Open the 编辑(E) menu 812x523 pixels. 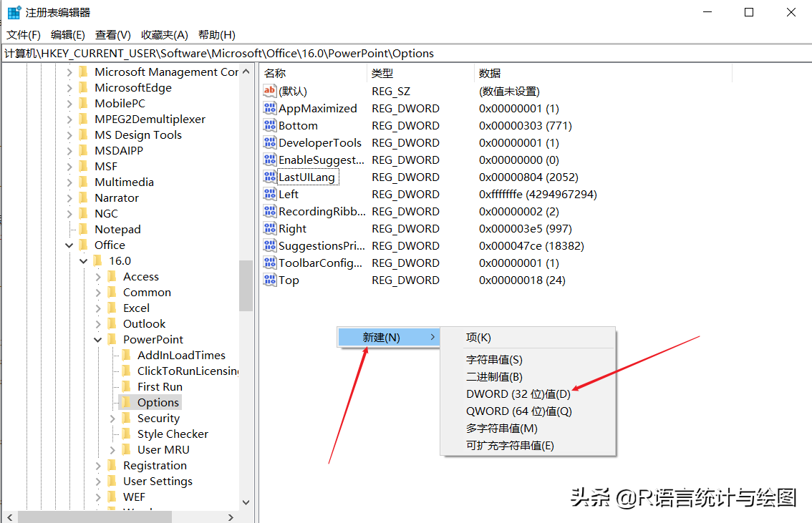click(x=68, y=34)
